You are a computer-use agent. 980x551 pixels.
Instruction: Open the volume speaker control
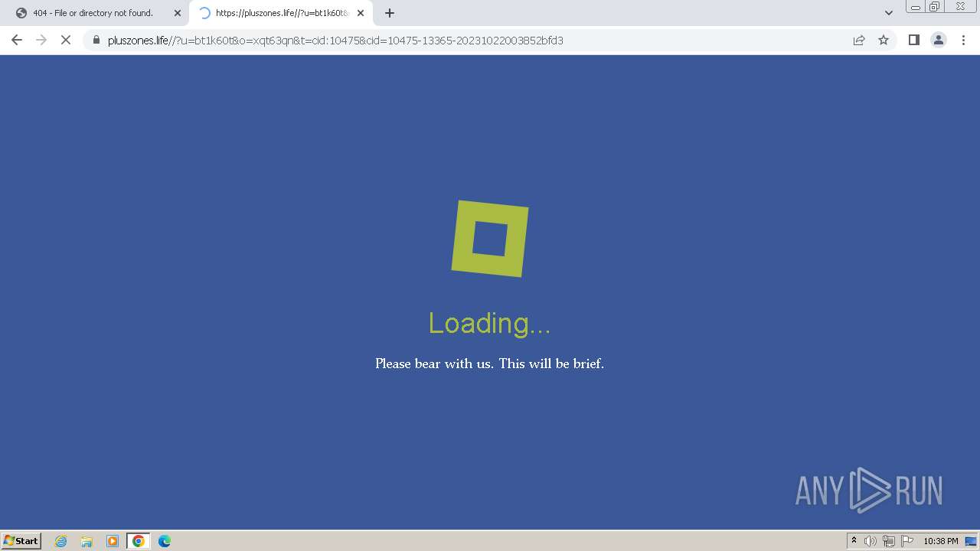[x=871, y=541]
